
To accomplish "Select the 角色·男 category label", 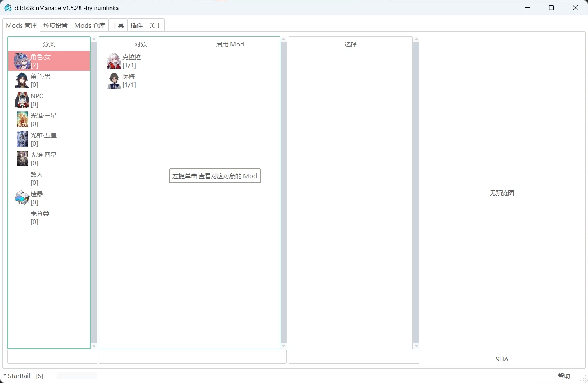I will [x=40, y=76].
